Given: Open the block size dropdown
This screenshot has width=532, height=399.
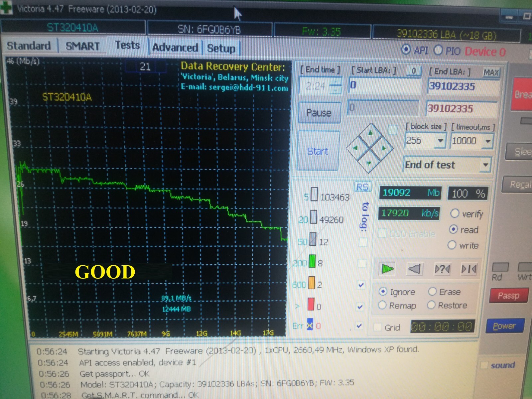Looking at the screenshot, I should [x=440, y=141].
